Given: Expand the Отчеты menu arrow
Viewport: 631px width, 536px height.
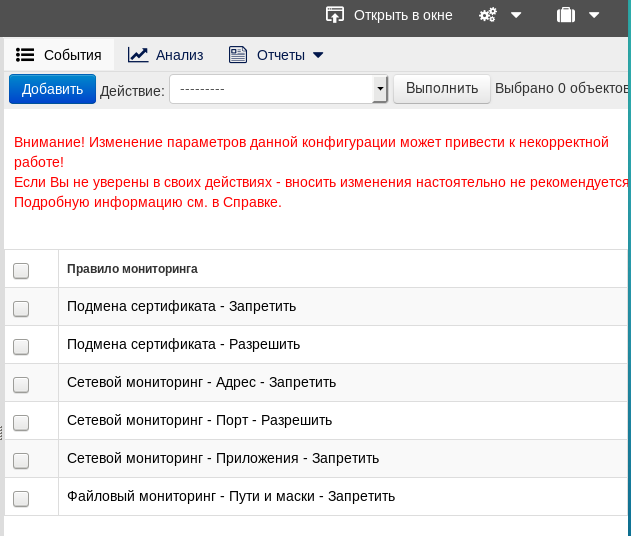Looking at the screenshot, I should (x=318, y=55).
